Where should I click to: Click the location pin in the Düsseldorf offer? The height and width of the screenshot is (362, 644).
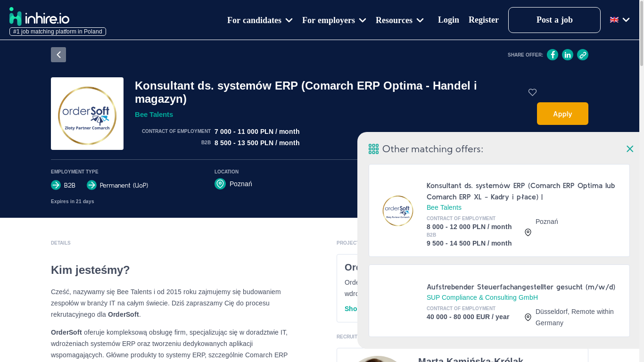528,317
